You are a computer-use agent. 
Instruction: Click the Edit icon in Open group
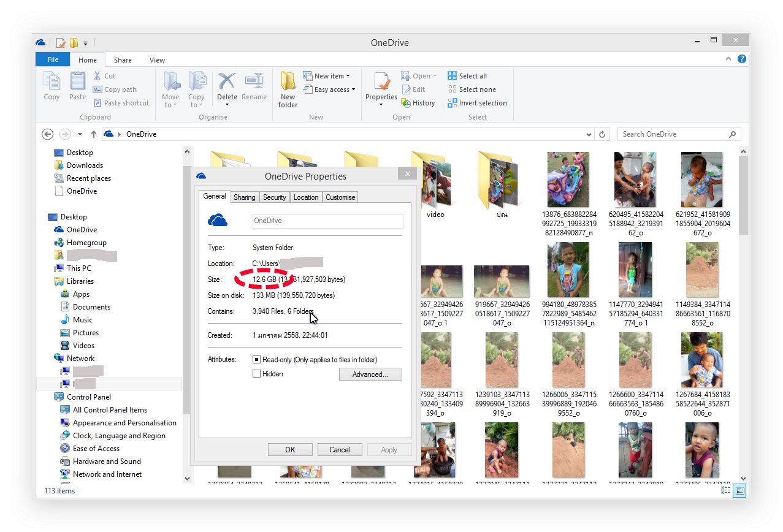[x=406, y=89]
